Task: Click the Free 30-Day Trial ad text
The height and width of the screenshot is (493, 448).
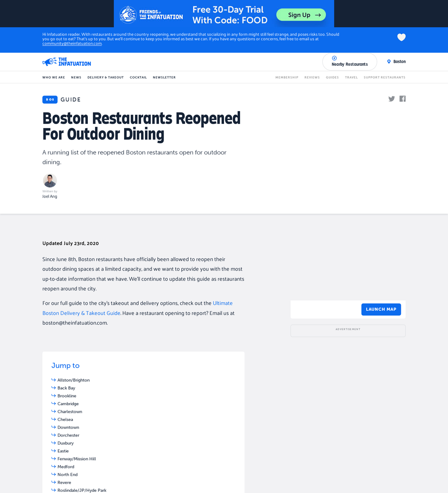Action: tap(230, 15)
